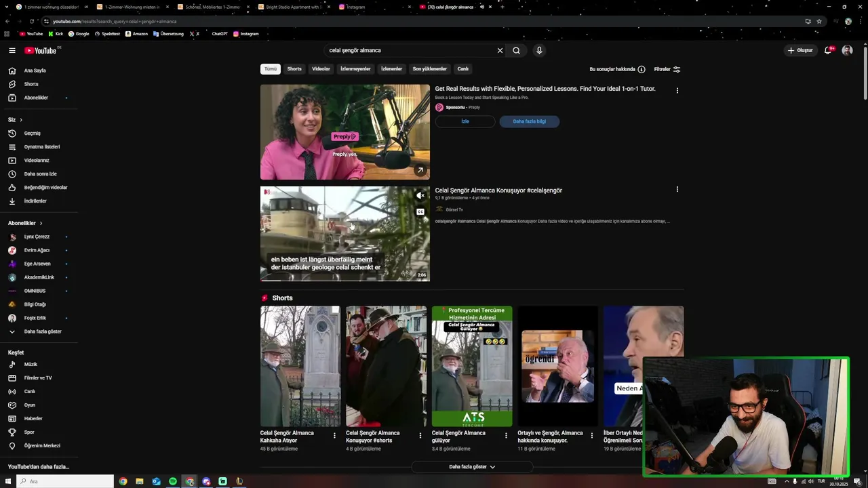Open the Preply ad thumbnail
This screenshot has width=868, height=488.
point(345,132)
